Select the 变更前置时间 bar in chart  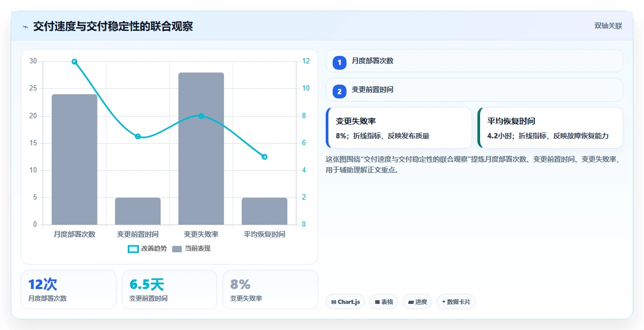(x=138, y=211)
